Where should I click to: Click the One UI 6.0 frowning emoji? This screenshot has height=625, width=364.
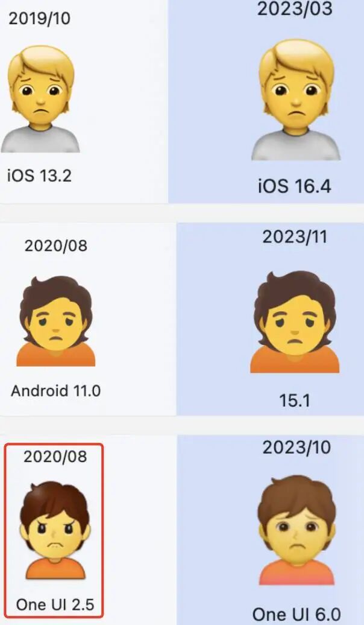pyautogui.click(x=297, y=530)
